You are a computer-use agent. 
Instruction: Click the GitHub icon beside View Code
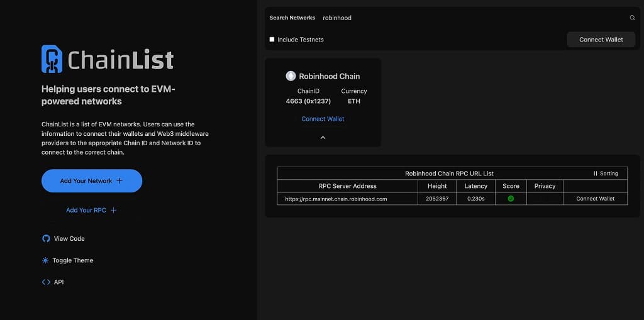46,239
